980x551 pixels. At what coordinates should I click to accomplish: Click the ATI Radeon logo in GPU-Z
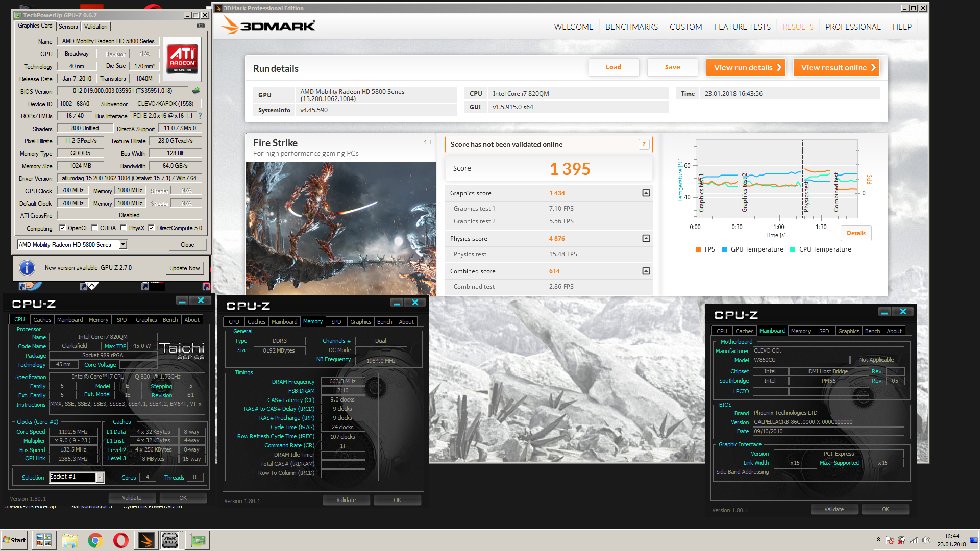coord(182,60)
